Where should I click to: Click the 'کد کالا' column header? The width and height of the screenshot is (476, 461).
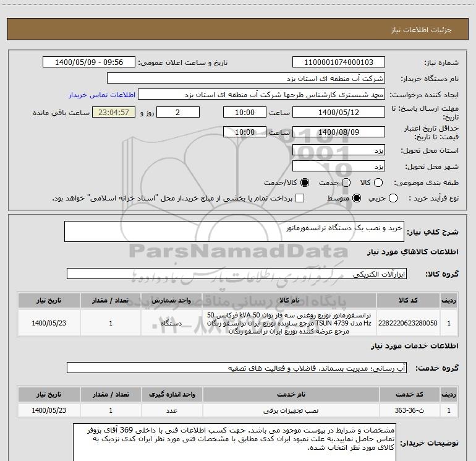point(408,300)
